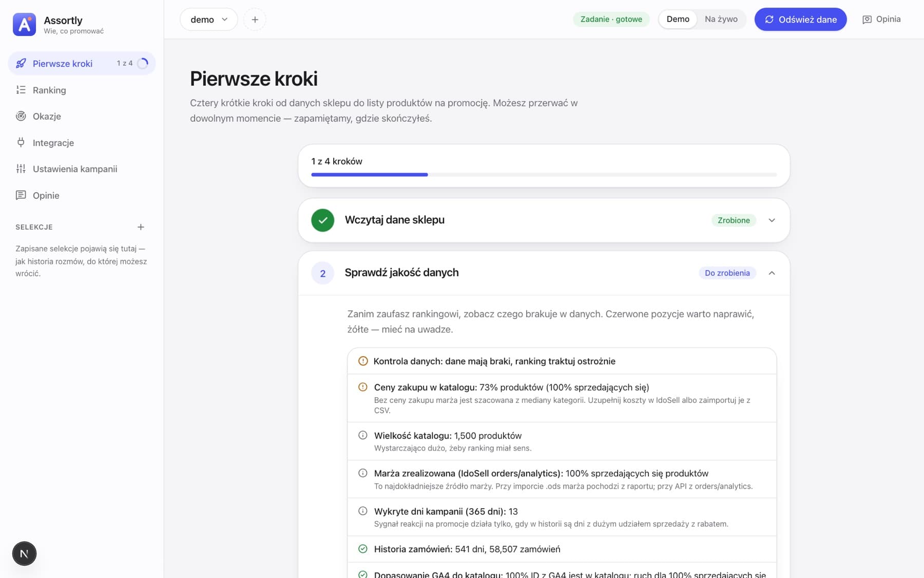Click Dopasowanie GA4 do katalogu text
The width and height of the screenshot is (924, 578).
(570, 574)
